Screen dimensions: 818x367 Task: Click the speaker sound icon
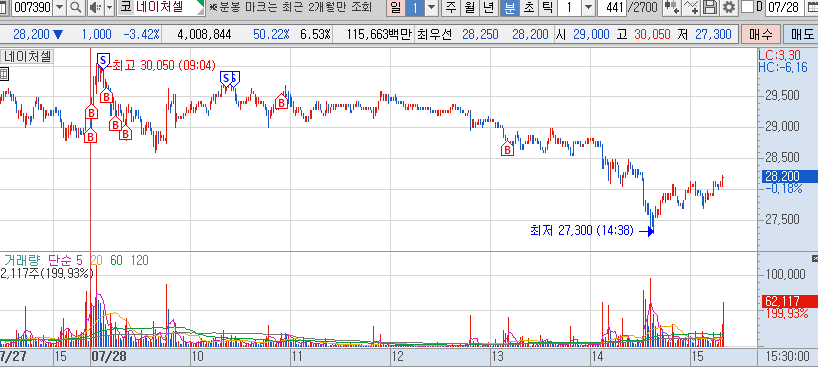95,7
